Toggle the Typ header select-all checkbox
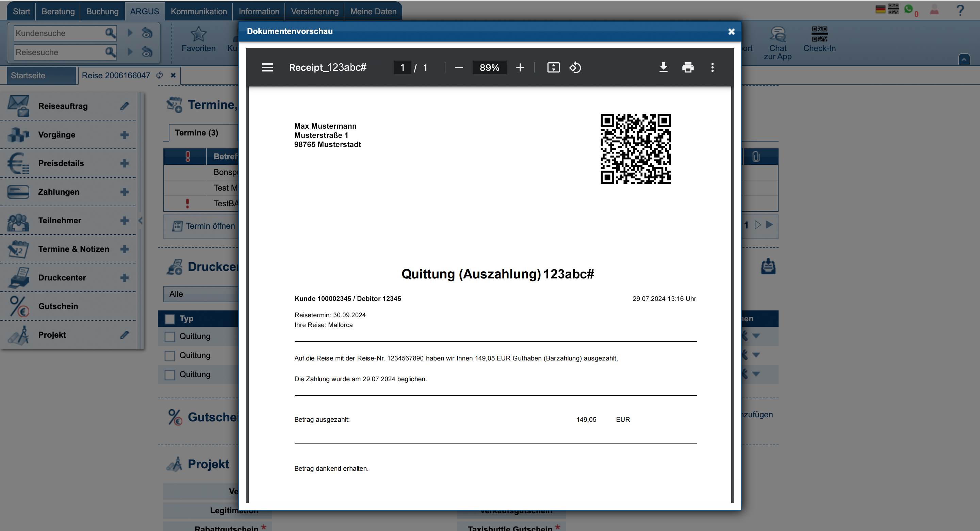 (170, 319)
